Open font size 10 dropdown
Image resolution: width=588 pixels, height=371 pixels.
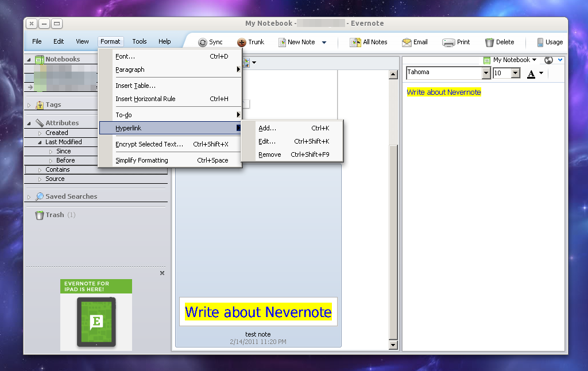coord(516,73)
